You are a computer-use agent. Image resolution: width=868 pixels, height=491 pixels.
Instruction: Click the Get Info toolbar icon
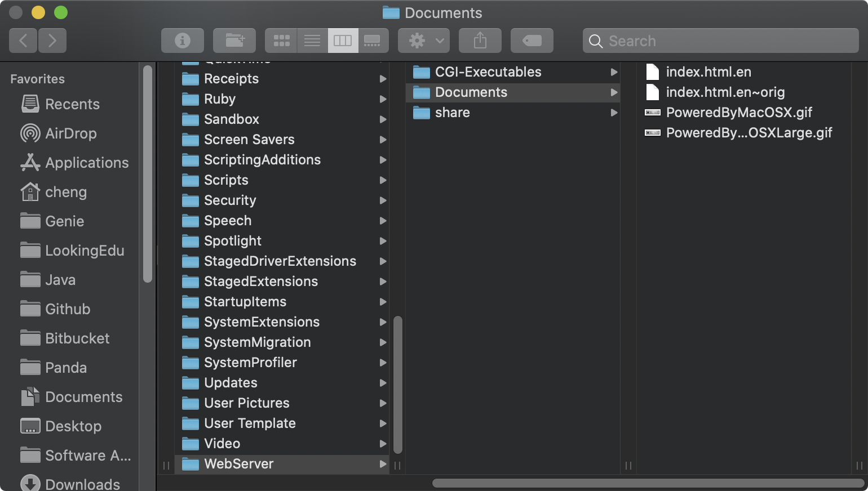182,41
